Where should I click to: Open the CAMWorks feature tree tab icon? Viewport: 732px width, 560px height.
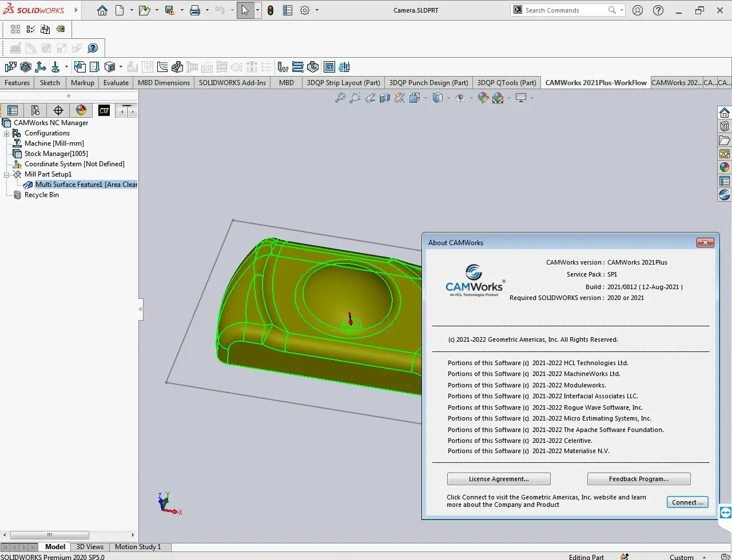[x=104, y=110]
